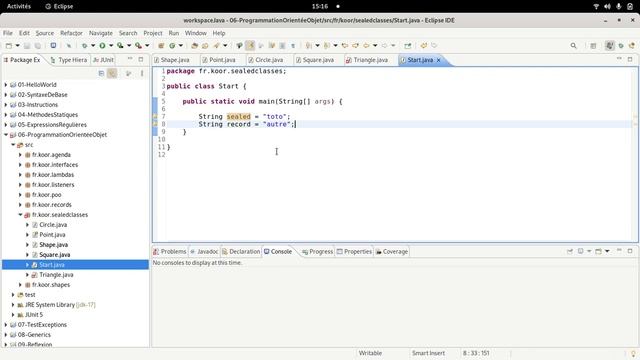Close the Start.java editor tab
This screenshot has height=360, width=640.
click(x=439, y=60)
